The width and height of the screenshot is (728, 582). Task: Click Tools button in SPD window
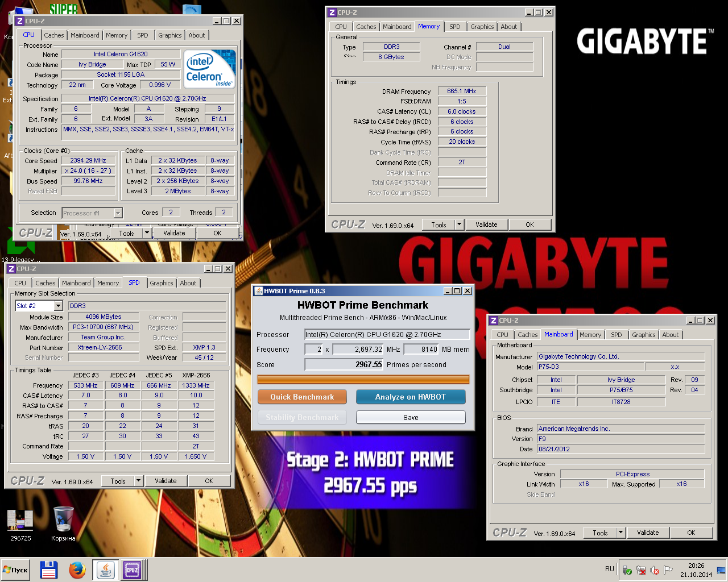click(118, 481)
